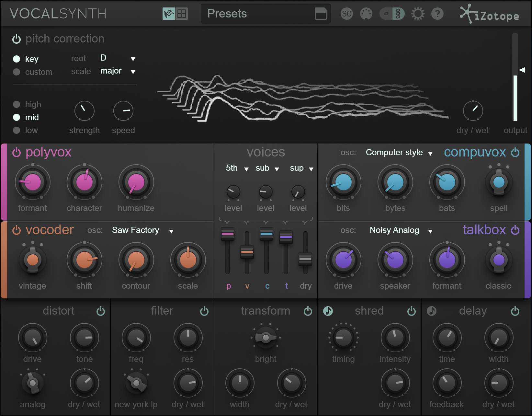Click the MIDI connector icon
The height and width of the screenshot is (416, 532).
366,14
